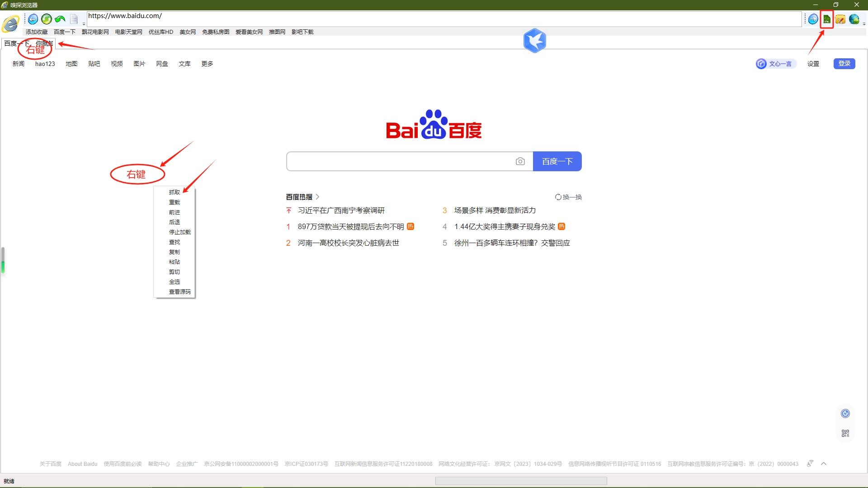
Task: Select 复制 in context menu
Action: click(x=175, y=252)
